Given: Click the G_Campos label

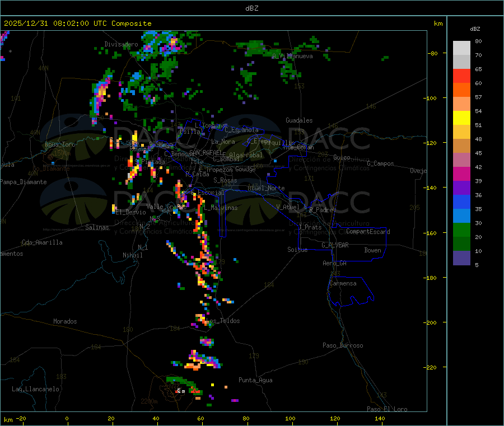Looking at the screenshot, I should point(381,163).
